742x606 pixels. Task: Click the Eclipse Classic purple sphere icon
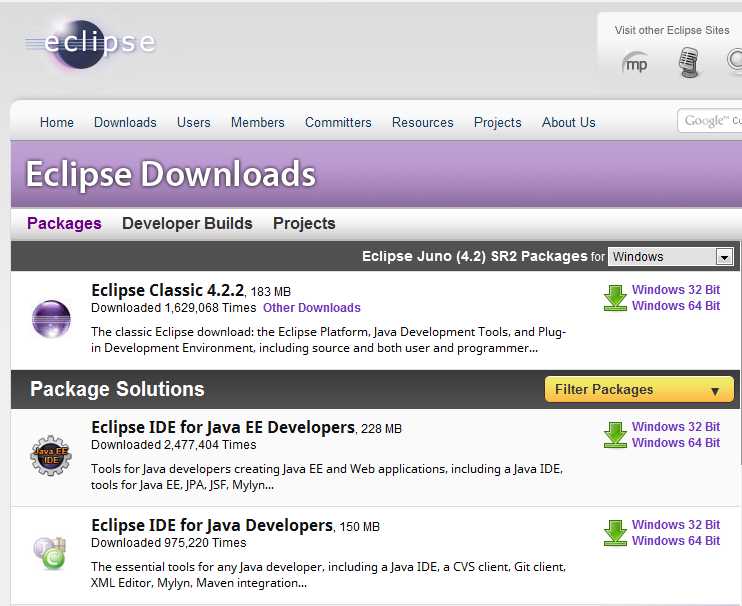pos(51,319)
